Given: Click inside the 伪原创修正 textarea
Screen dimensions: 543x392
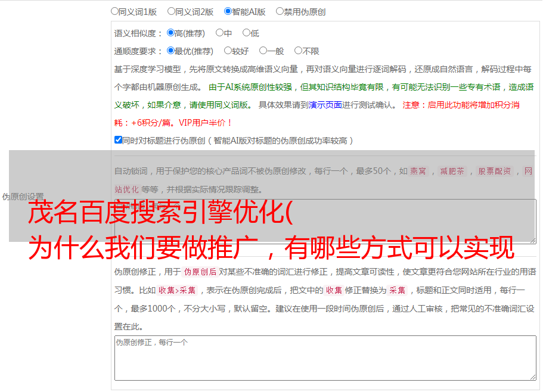Looking at the screenshot, I should point(325,358).
